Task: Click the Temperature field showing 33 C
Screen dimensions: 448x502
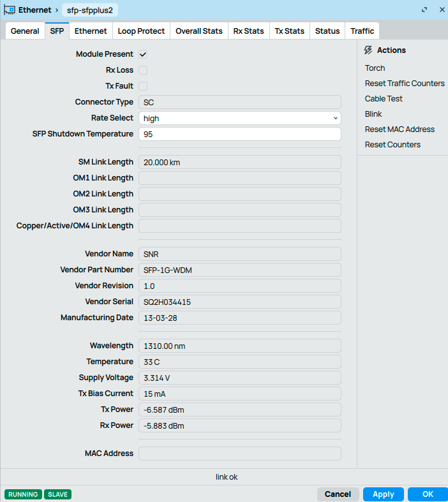Action: [x=240, y=362]
